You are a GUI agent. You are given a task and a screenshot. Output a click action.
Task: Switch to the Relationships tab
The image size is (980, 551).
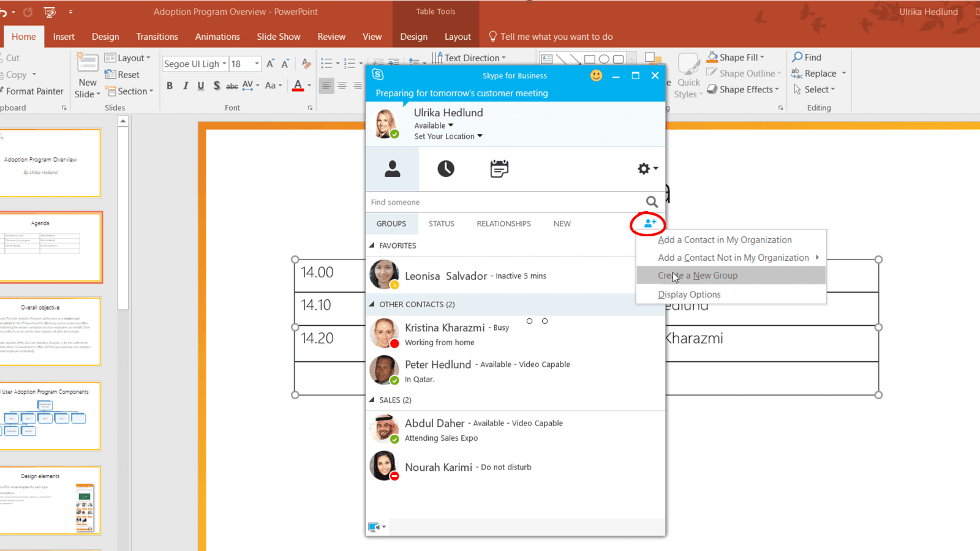tap(503, 223)
